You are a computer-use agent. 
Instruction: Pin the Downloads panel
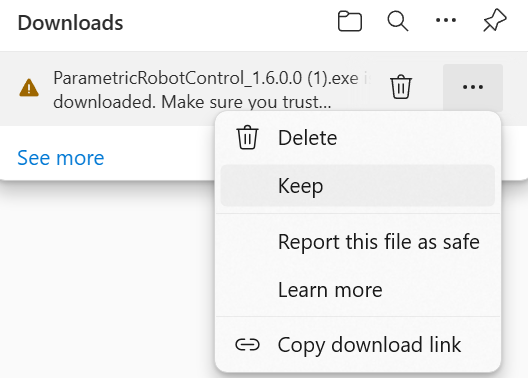click(x=495, y=21)
